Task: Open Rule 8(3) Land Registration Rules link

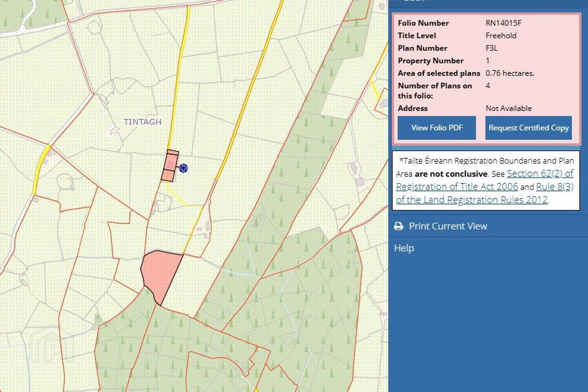Action: [485, 193]
